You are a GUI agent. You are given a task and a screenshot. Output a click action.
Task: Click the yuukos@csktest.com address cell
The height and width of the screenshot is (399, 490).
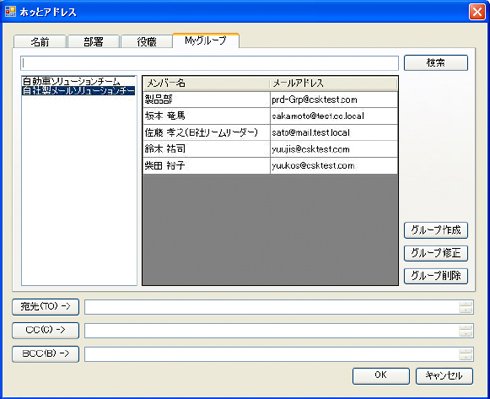[334, 166]
